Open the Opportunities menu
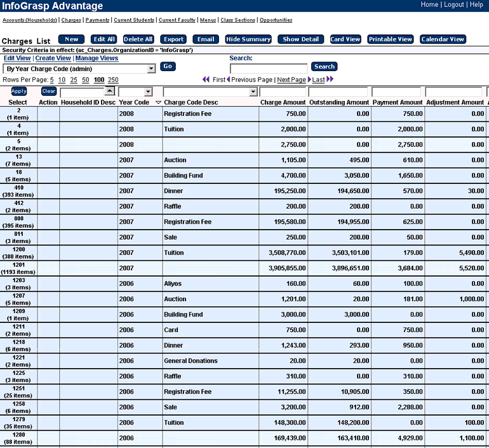 tap(276, 20)
